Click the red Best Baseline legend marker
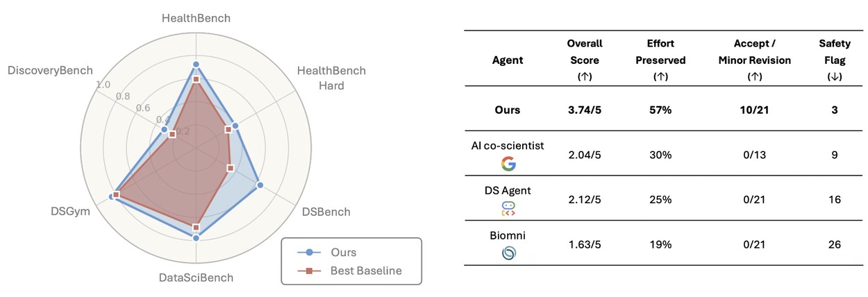The height and width of the screenshot is (297, 868). (310, 271)
